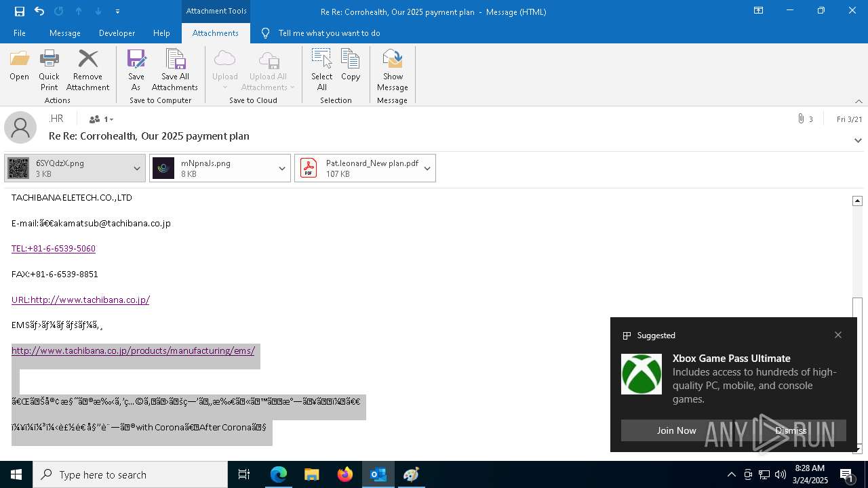
Task: Click the ribbon display options button
Action: pyautogui.click(x=759, y=11)
